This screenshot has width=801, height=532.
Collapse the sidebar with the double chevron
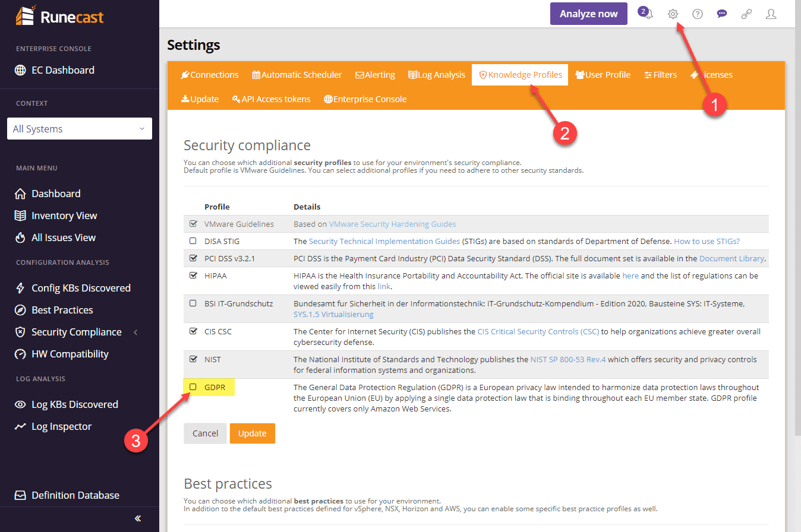point(137,518)
